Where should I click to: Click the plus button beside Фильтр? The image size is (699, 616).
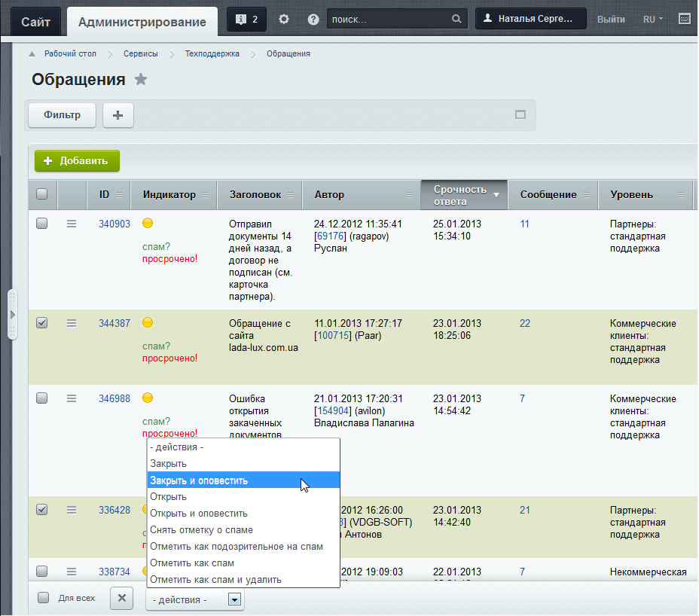118,115
